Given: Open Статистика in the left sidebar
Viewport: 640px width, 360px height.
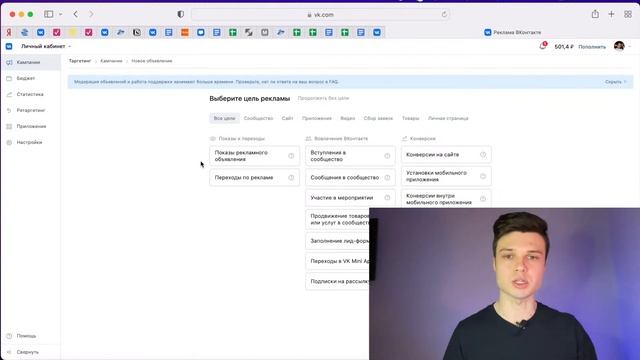Looking at the screenshot, I should coord(31,94).
